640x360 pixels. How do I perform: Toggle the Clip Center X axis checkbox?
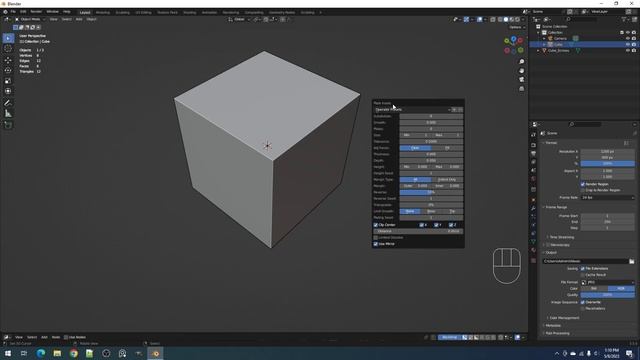point(421,225)
